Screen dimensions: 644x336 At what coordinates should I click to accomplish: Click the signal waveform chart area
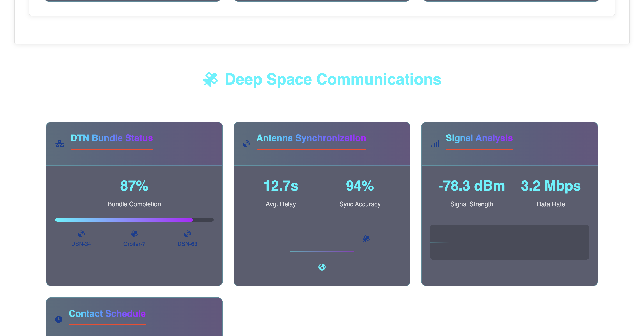coord(509,242)
